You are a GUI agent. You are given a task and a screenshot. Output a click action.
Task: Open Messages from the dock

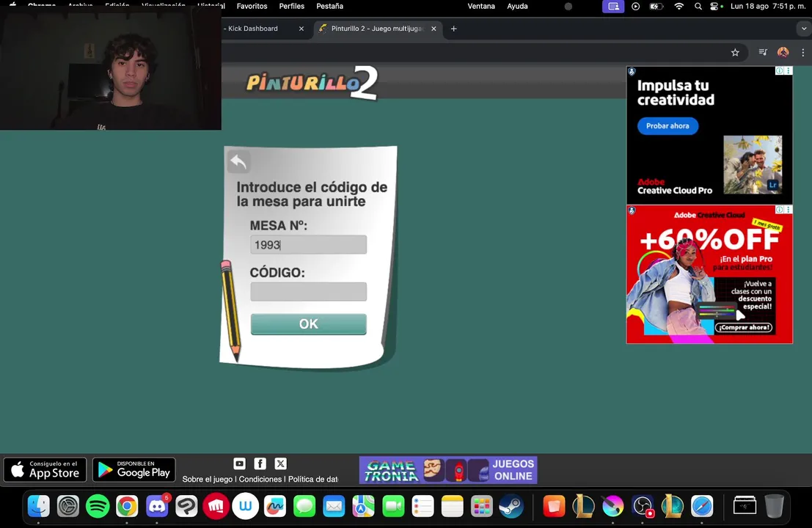tap(304, 506)
